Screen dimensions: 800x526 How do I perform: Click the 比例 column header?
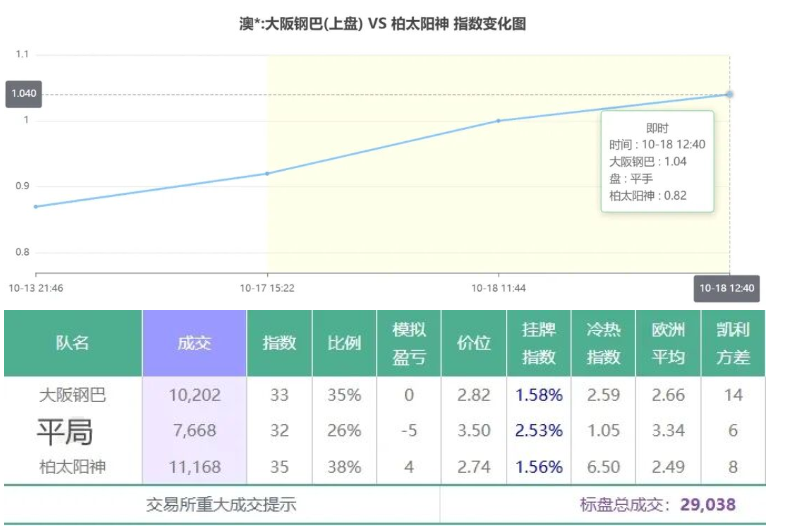point(344,343)
